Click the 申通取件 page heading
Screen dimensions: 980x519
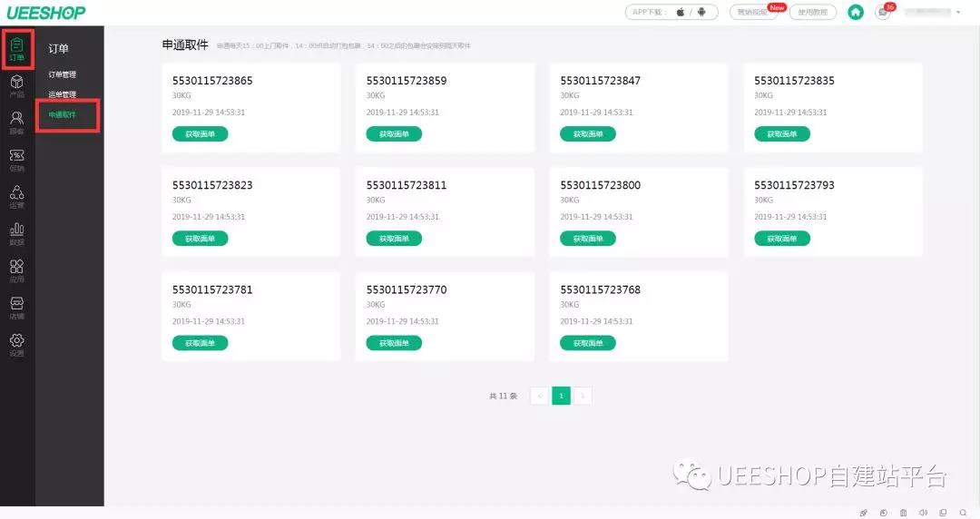(185, 45)
